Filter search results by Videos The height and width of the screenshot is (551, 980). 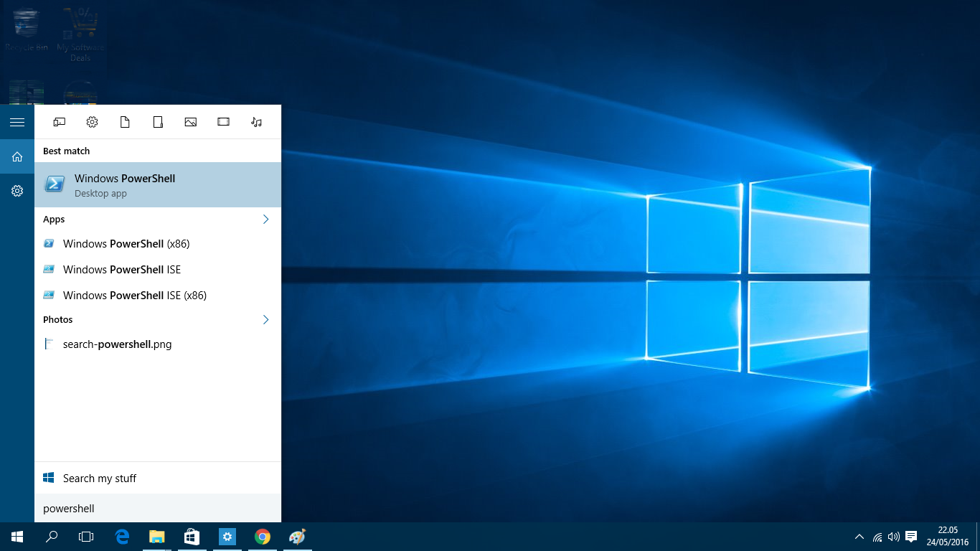pyautogui.click(x=223, y=122)
